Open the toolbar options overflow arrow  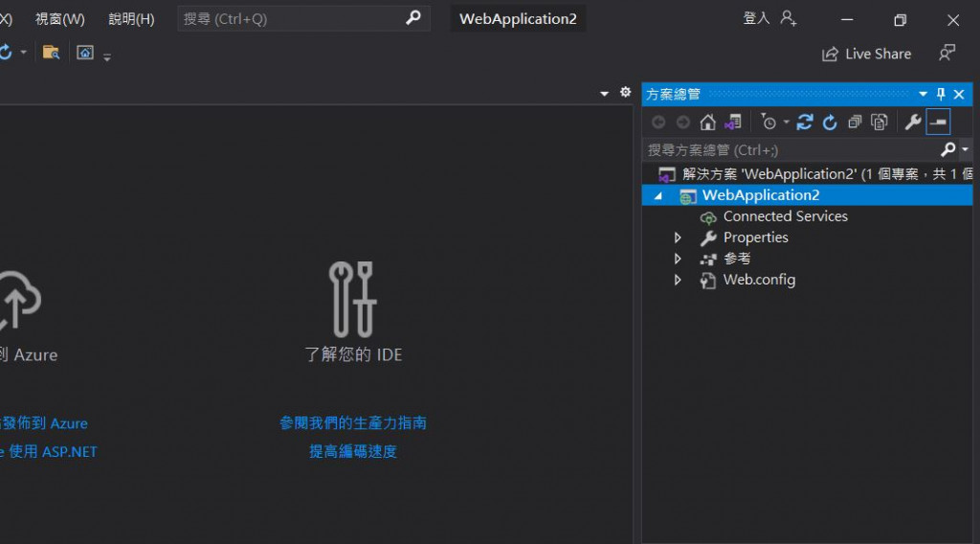click(x=107, y=57)
